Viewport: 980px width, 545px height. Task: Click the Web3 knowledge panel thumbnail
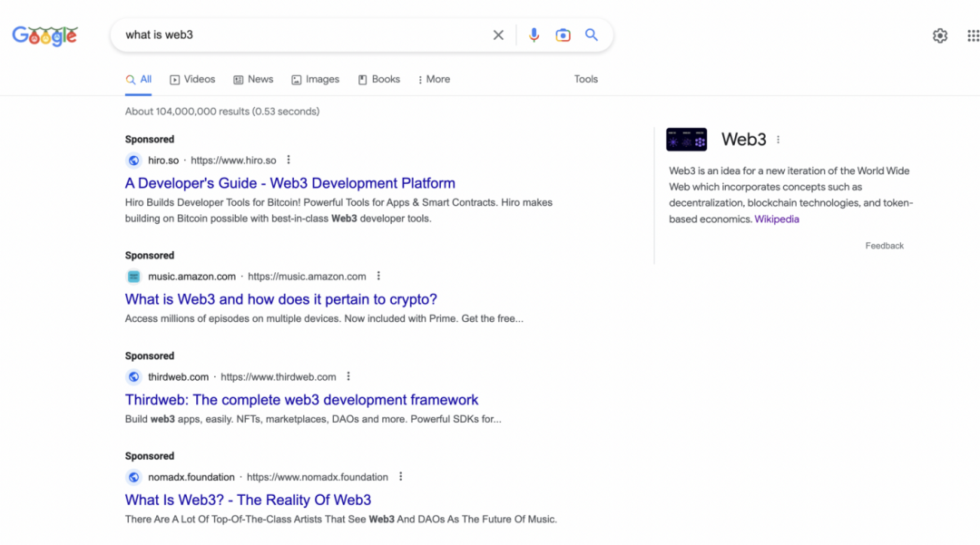click(686, 140)
